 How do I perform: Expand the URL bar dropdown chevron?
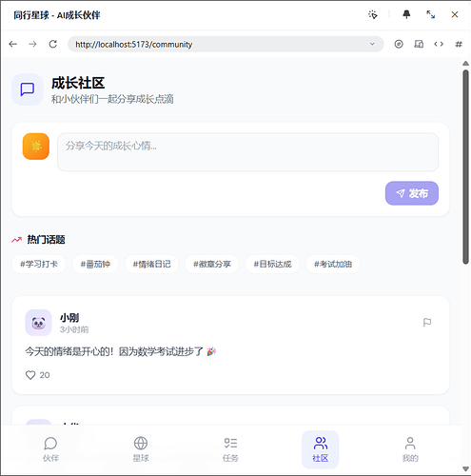(x=372, y=44)
